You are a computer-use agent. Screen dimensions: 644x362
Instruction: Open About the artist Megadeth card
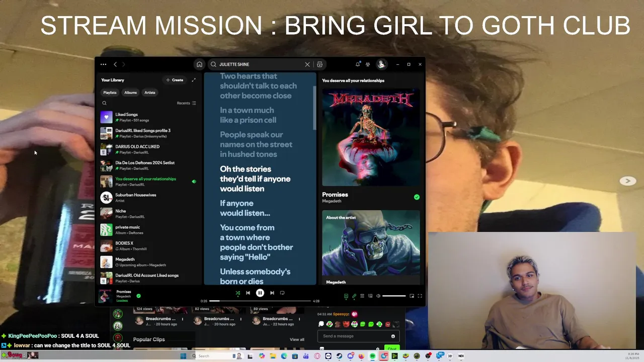click(371, 248)
